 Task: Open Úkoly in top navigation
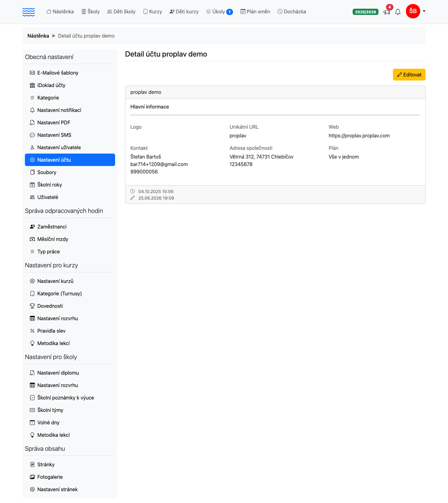tap(219, 12)
